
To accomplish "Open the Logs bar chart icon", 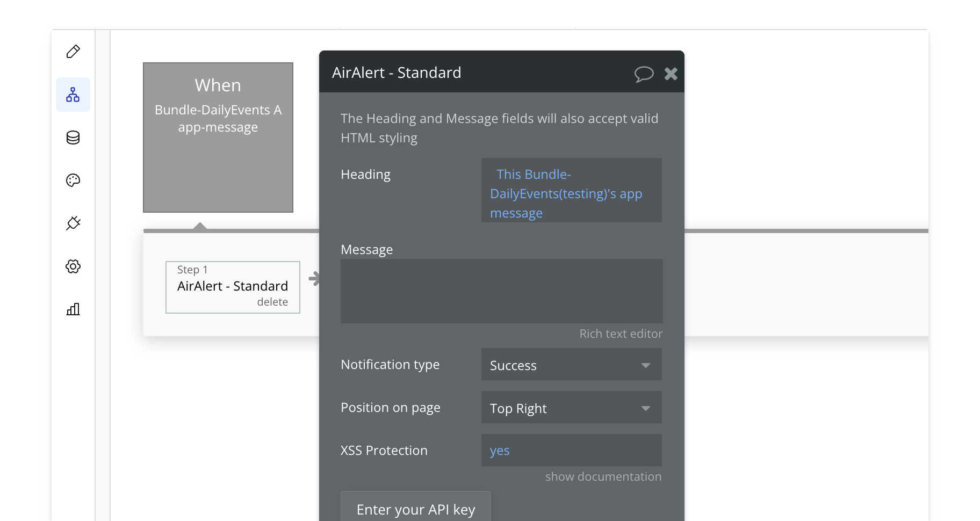I will 73,309.
